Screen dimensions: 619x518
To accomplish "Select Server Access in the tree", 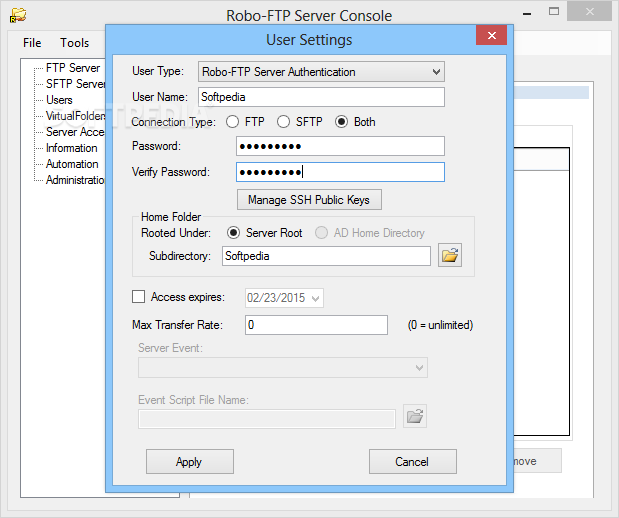I will [75, 132].
